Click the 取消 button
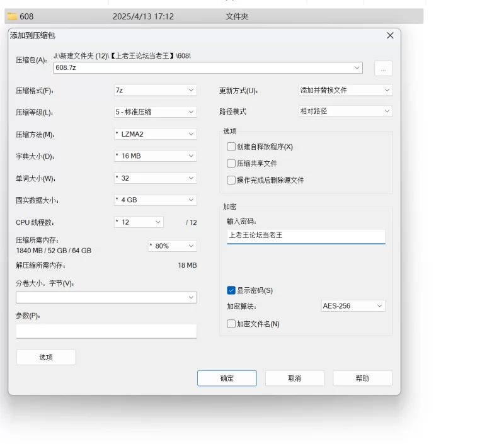 tap(294, 378)
